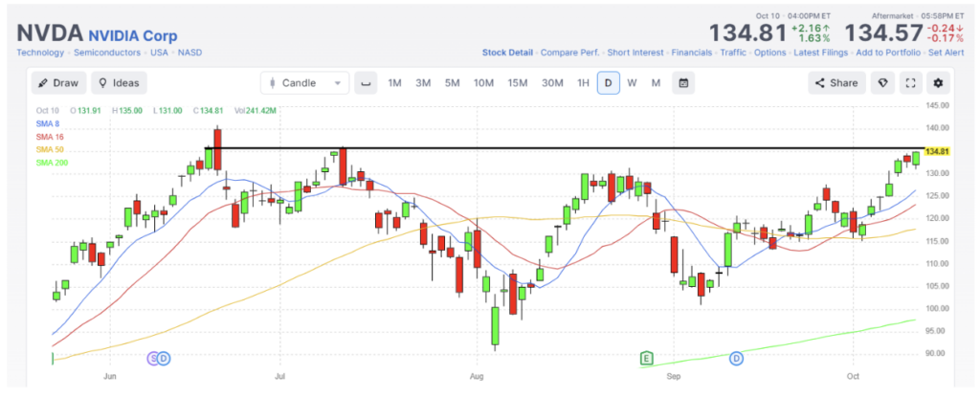Click the purple S split marker in June
The image size is (980, 397).
tap(152, 358)
